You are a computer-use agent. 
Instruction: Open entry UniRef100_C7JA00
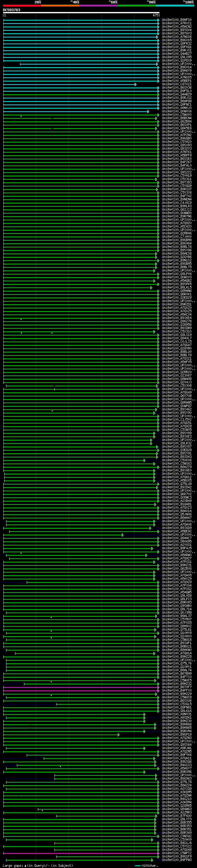[176, 236]
